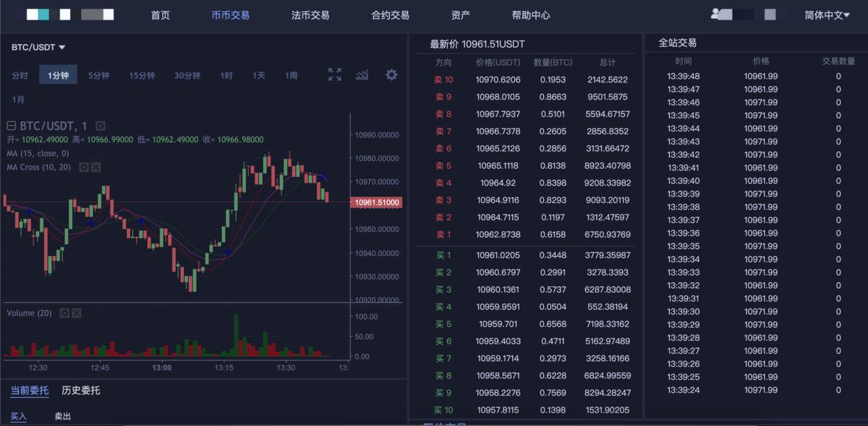Screen dimensions: 868x426
Task: Switch to the 5分钟 chart interval
Action: (99, 75)
